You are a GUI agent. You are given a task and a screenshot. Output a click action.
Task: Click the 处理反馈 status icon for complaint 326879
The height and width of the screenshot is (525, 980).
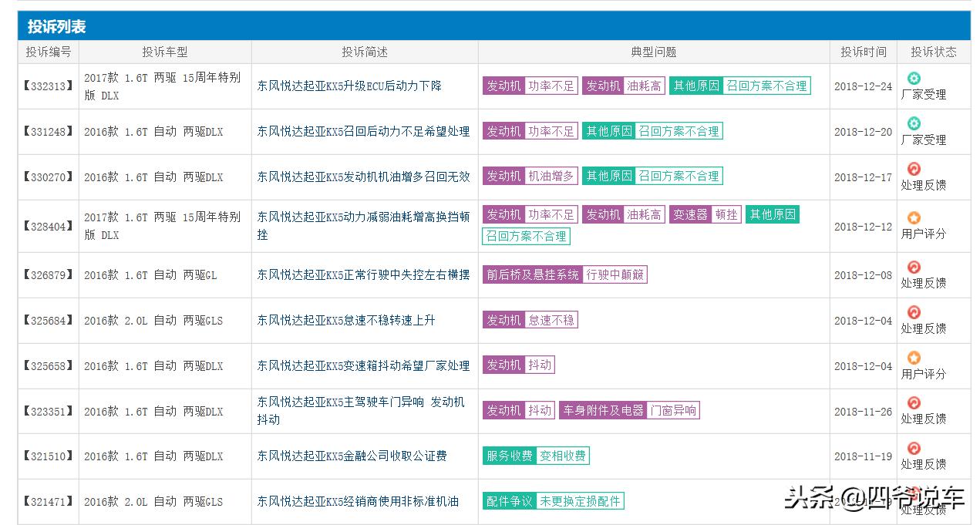pos(913,267)
